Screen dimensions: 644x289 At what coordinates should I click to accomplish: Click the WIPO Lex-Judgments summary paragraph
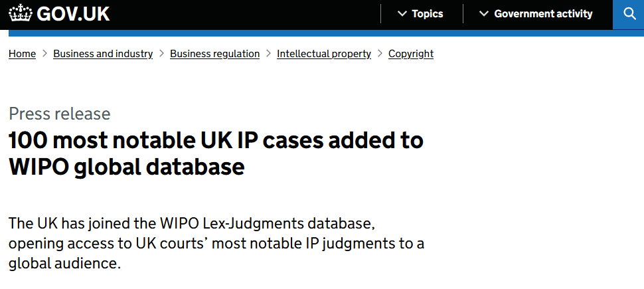(x=216, y=242)
